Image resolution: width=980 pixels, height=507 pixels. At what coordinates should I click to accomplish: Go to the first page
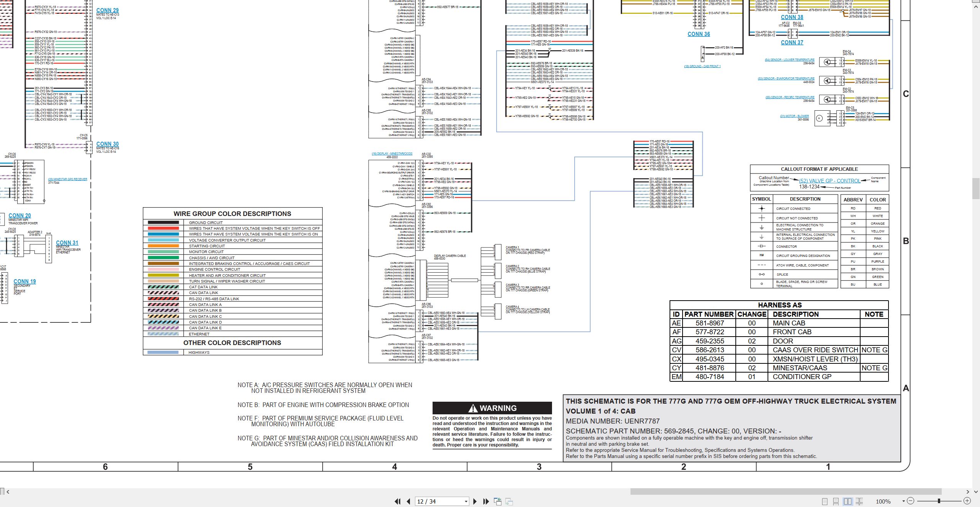pos(398,501)
